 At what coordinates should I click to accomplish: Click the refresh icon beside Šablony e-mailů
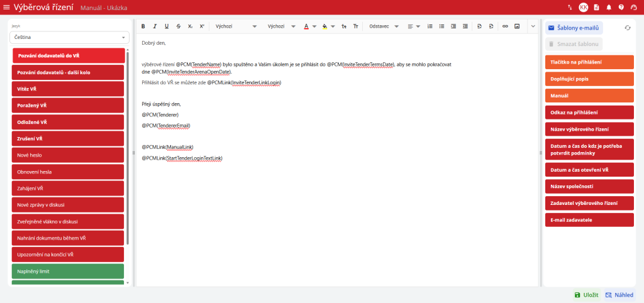[627, 28]
